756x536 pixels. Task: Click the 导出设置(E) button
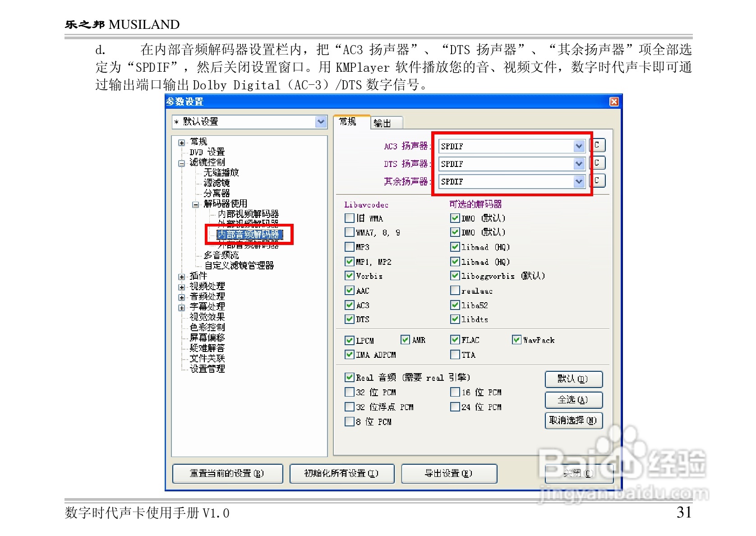(449, 474)
